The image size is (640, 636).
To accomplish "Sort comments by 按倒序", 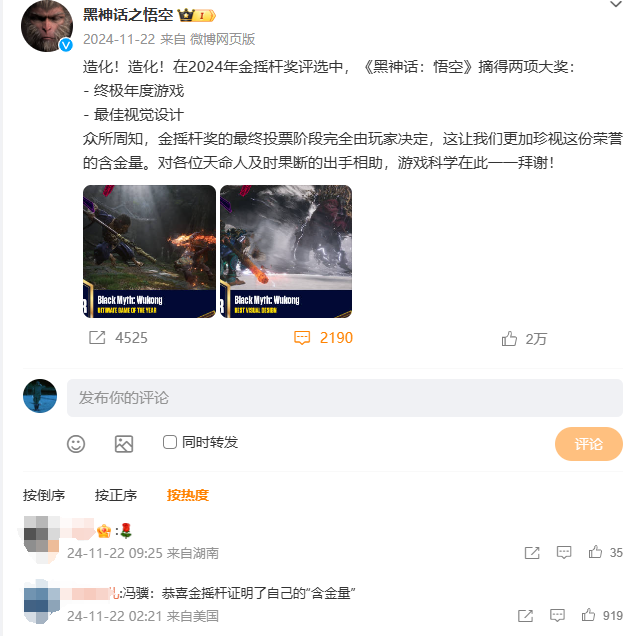I will coord(44,495).
